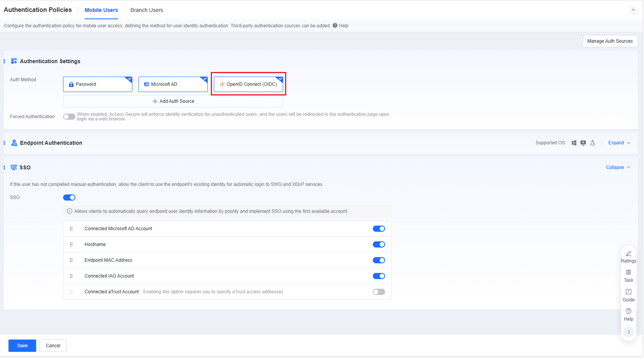
Task: Click the Manage Auth Sources button
Action: [610, 41]
